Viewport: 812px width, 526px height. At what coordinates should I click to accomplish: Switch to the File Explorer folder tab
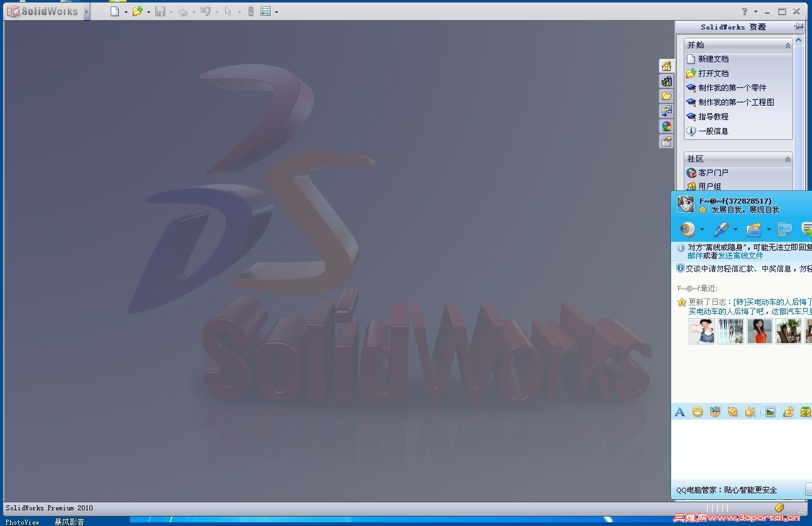(x=666, y=96)
